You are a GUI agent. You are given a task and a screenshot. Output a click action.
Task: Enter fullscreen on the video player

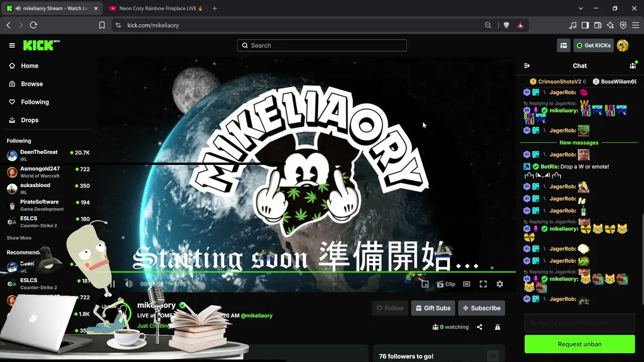(483, 284)
